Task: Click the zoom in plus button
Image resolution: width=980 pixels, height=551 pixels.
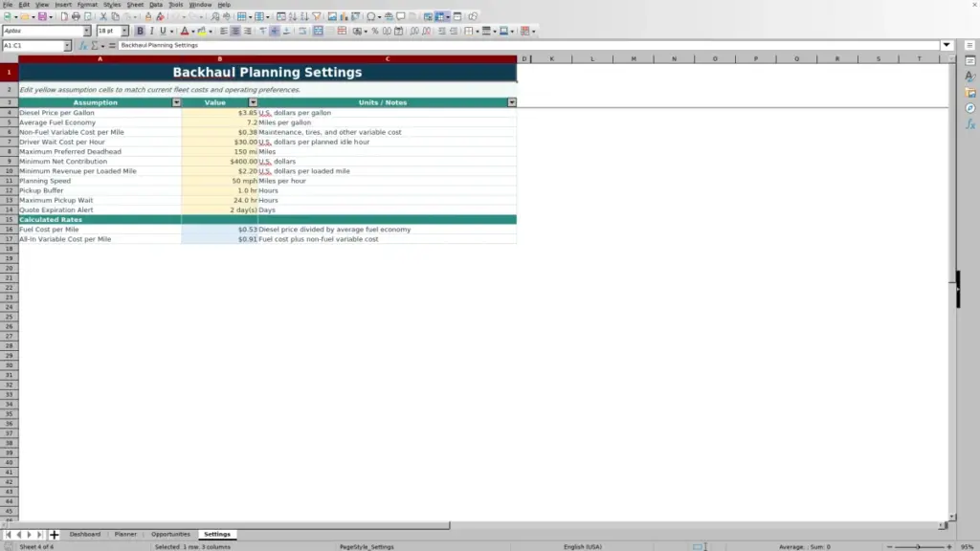Action: (x=948, y=546)
